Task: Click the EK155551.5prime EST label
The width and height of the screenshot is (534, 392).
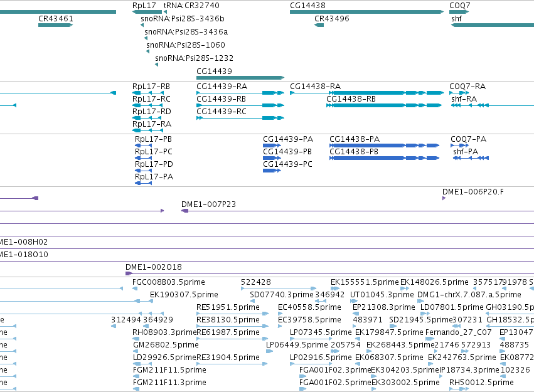Action: coord(365,282)
